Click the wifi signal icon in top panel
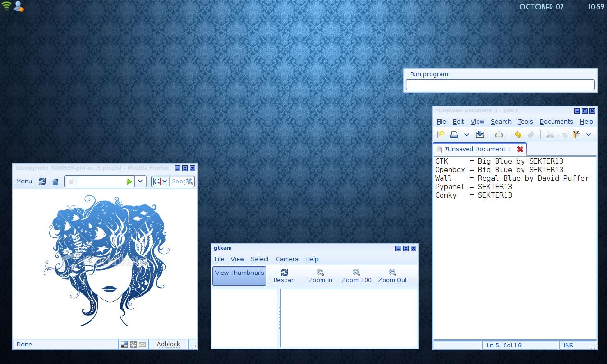The width and height of the screenshot is (607, 364). [7, 6]
